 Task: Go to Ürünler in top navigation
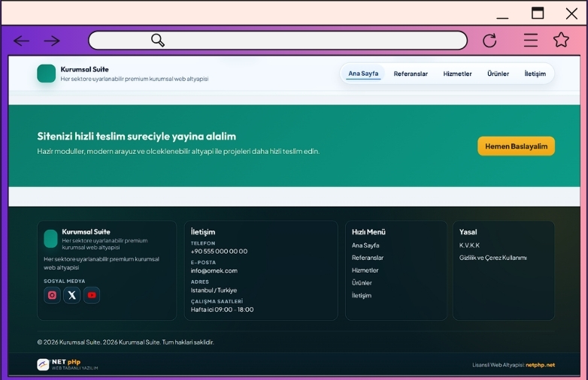coord(498,74)
